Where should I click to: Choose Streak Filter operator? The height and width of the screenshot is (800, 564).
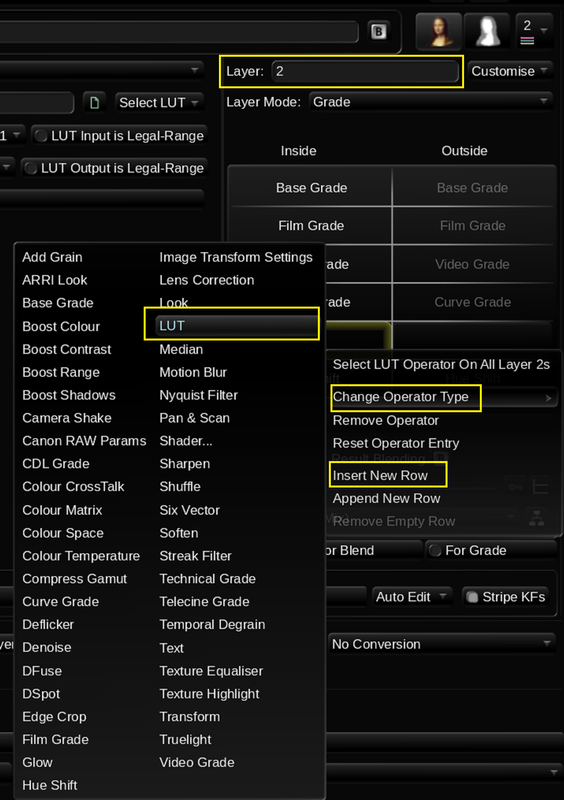[195, 556]
